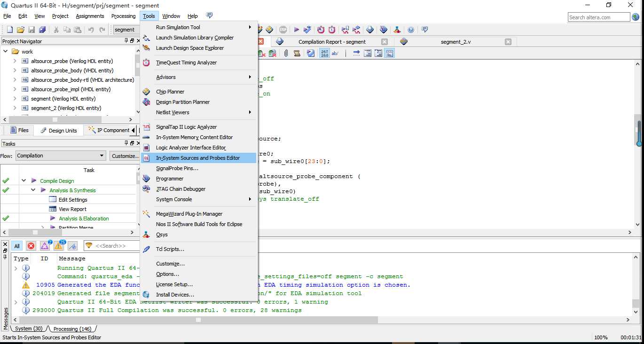The height and width of the screenshot is (344, 644).
Task: Show error messages filter icon
Action: (31, 246)
